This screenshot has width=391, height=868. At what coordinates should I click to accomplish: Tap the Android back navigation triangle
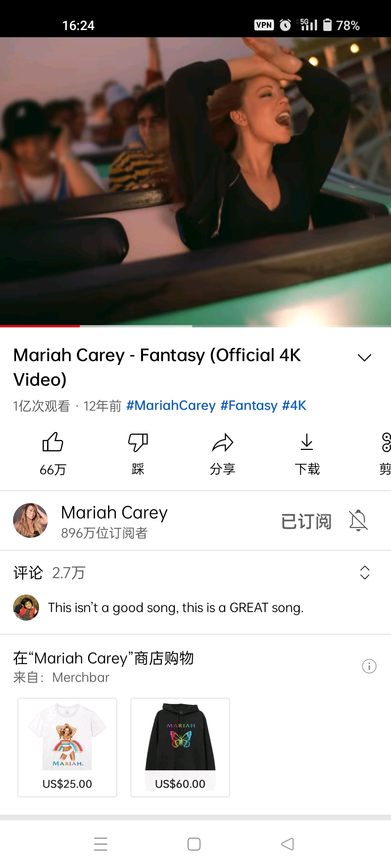pyautogui.click(x=287, y=844)
